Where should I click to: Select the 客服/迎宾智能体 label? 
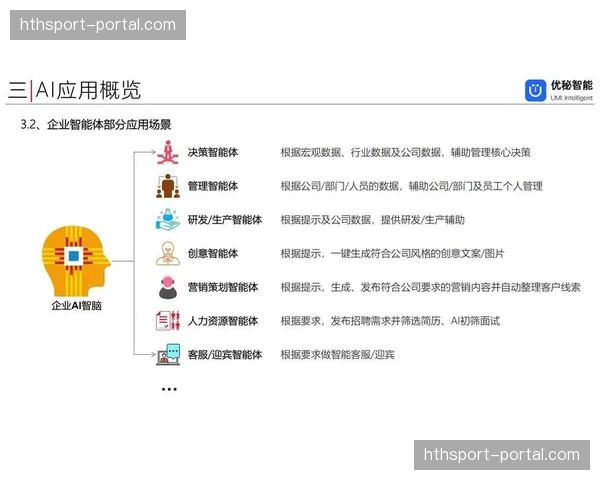(225, 354)
